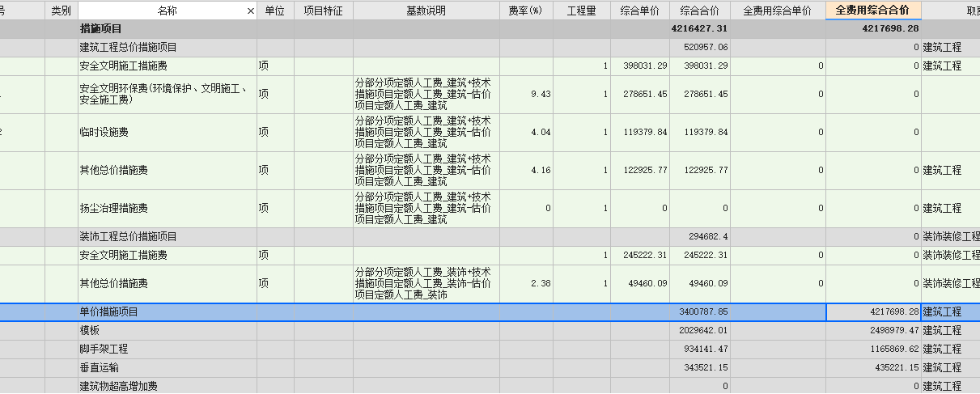Click the 综合单价 cell showing 245222.31
Viewport: 980px width, 394px height.
[640, 256]
